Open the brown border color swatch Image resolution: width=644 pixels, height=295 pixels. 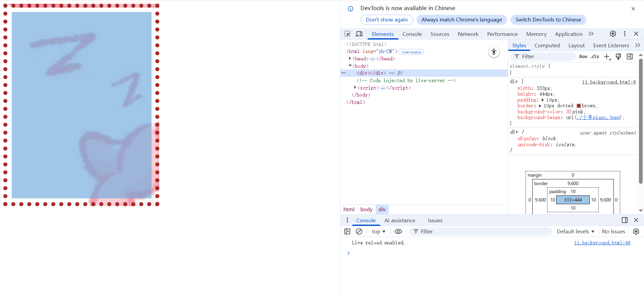pyautogui.click(x=579, y=106)
